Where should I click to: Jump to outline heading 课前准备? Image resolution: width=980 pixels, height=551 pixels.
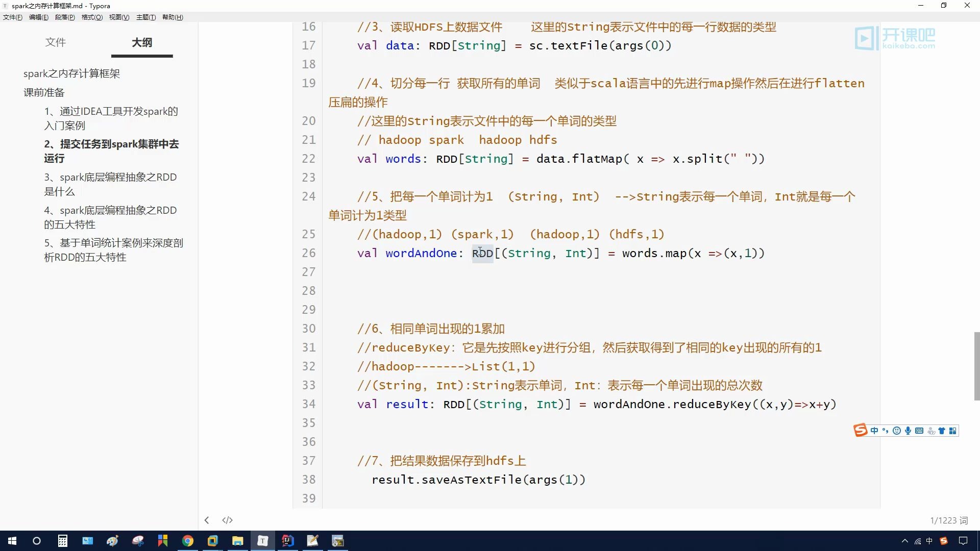pos(44,92)
